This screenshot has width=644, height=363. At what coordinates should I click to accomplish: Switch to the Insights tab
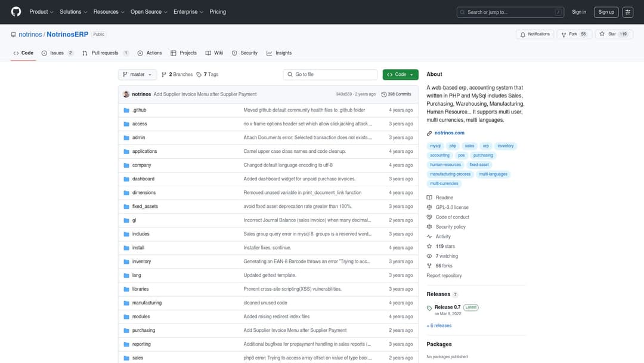coord(279,53)
